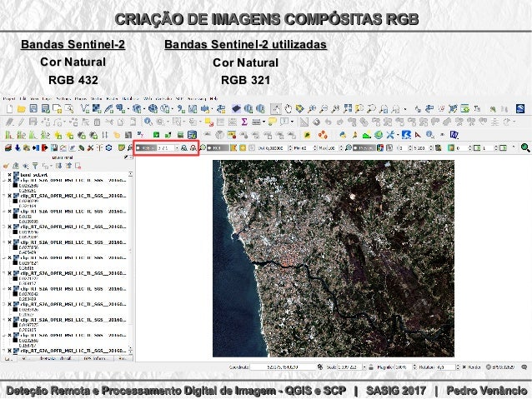
Task: Click the cumulative cut stretch icon
Action: click(x=184, y=147)
